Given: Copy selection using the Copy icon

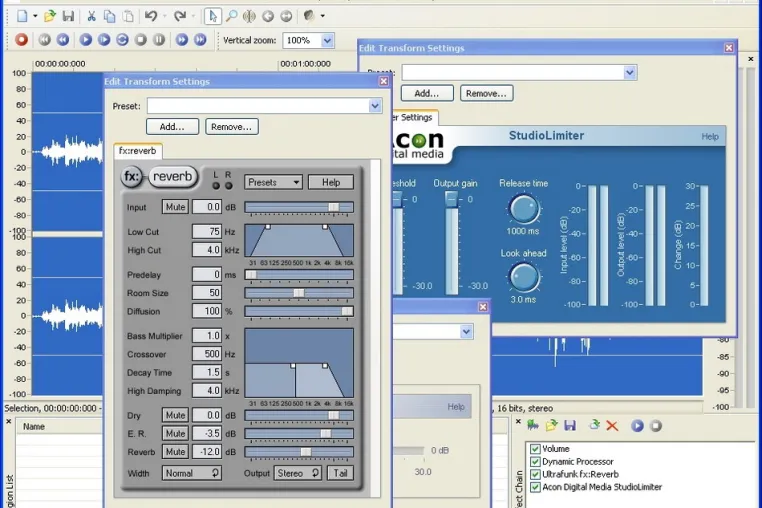Looking at the screenshot, I should coord(110,16).
